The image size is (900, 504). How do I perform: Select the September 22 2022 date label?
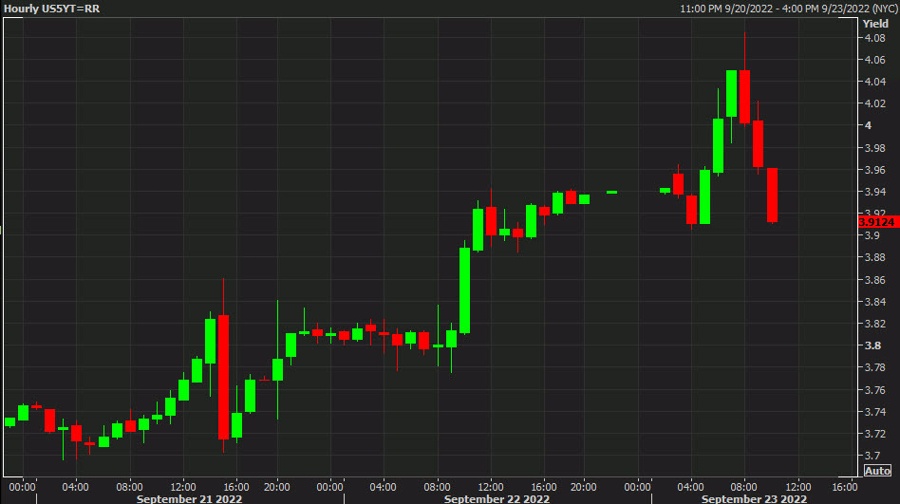pos(496,498)
